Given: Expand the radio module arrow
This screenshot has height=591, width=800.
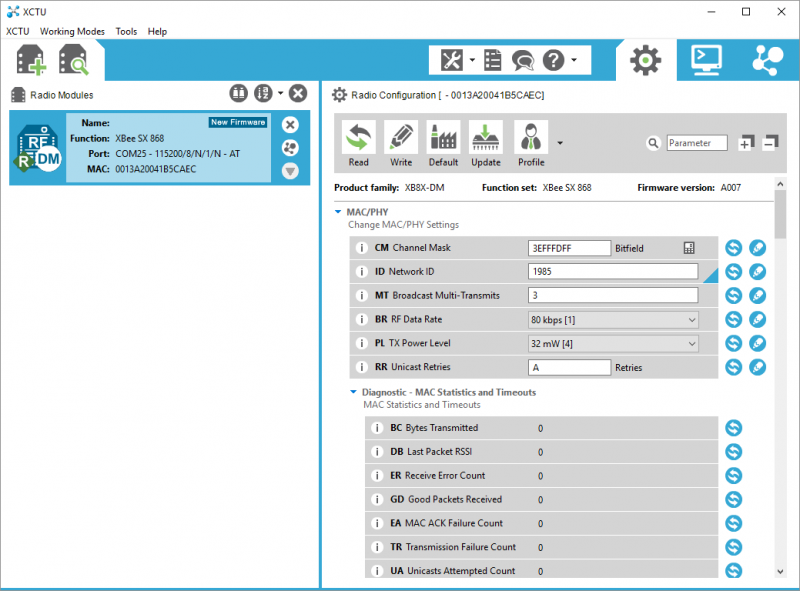Looking at the screenshot, I should (x=290, y=171).
